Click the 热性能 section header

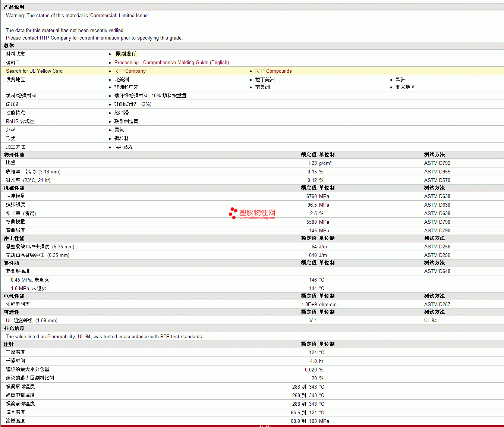[x=11, y=263]
